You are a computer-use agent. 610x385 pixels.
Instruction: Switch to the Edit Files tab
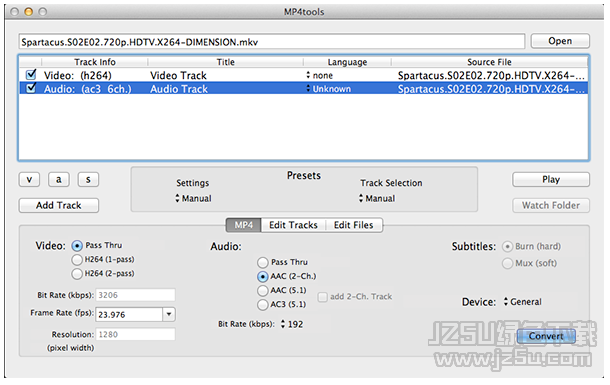point(353,225)
